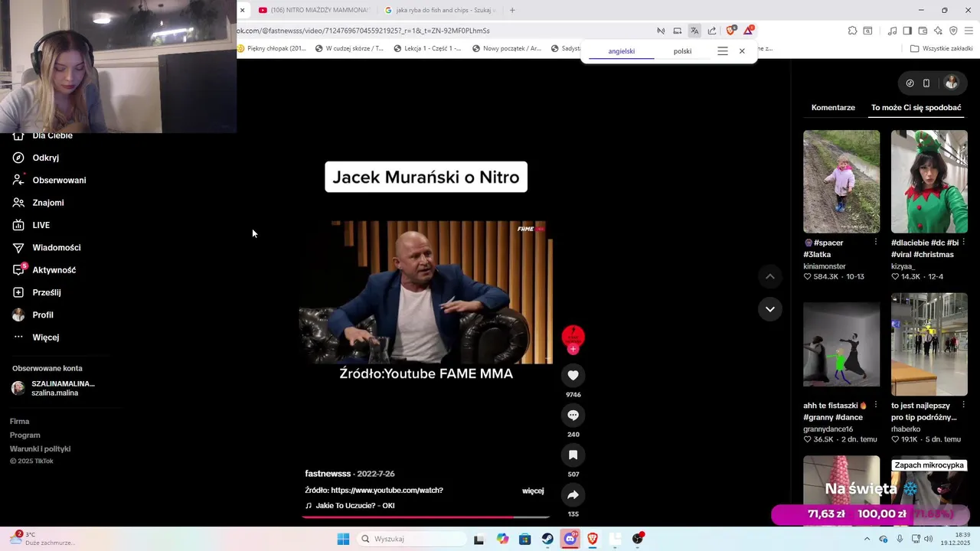Switch to the NITRO MIAŻDŻY MAMMONA browser tab
The height and width of the screenshot is (551, 980).
coord(313,10)
